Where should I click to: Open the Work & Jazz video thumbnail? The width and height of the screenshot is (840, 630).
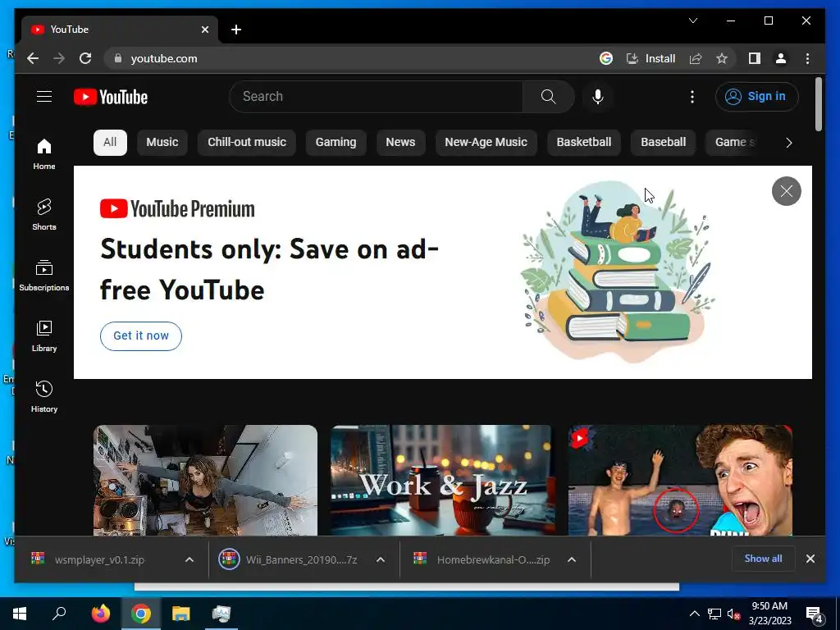tap(441, 480)
